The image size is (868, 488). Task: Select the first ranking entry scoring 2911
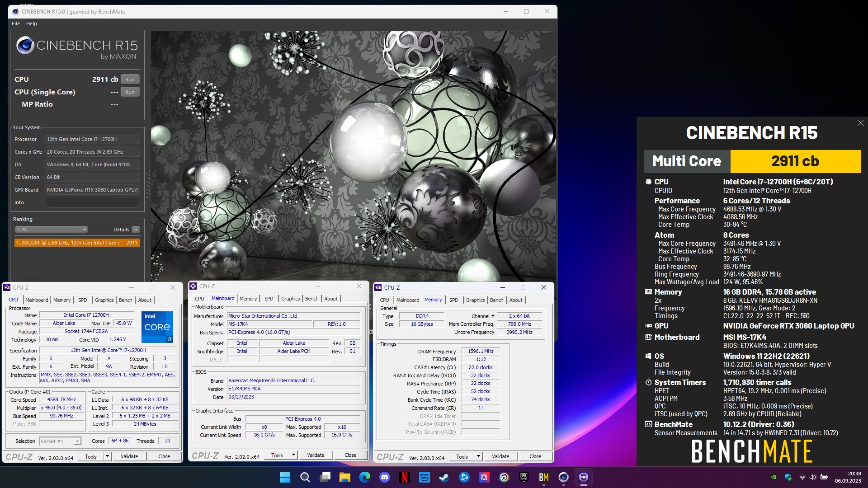(x=77, y=243)
